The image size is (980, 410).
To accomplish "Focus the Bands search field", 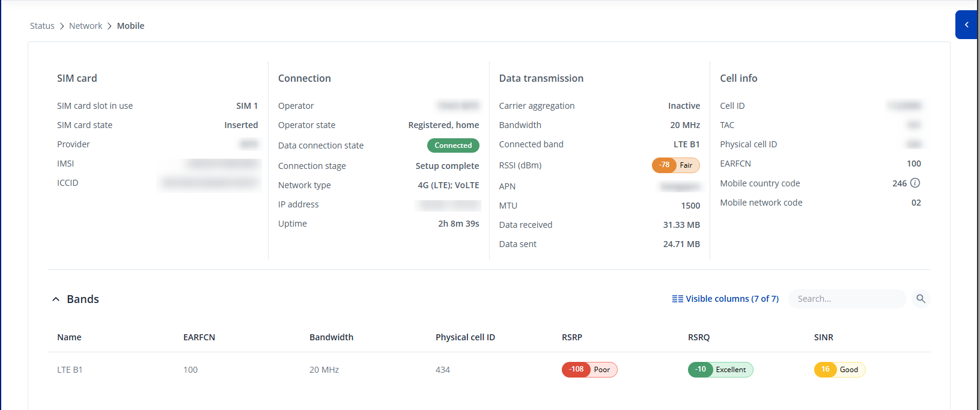I will [846, 299].
